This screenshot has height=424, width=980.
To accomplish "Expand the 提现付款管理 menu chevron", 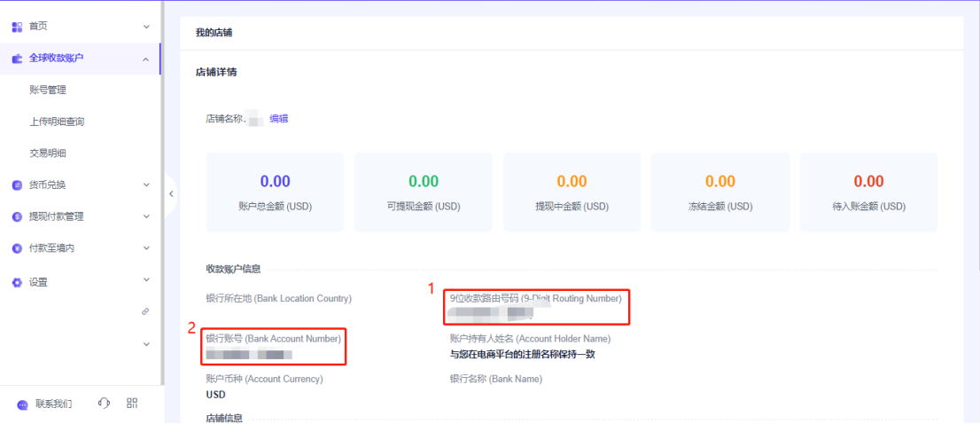I will coord(146,216).
